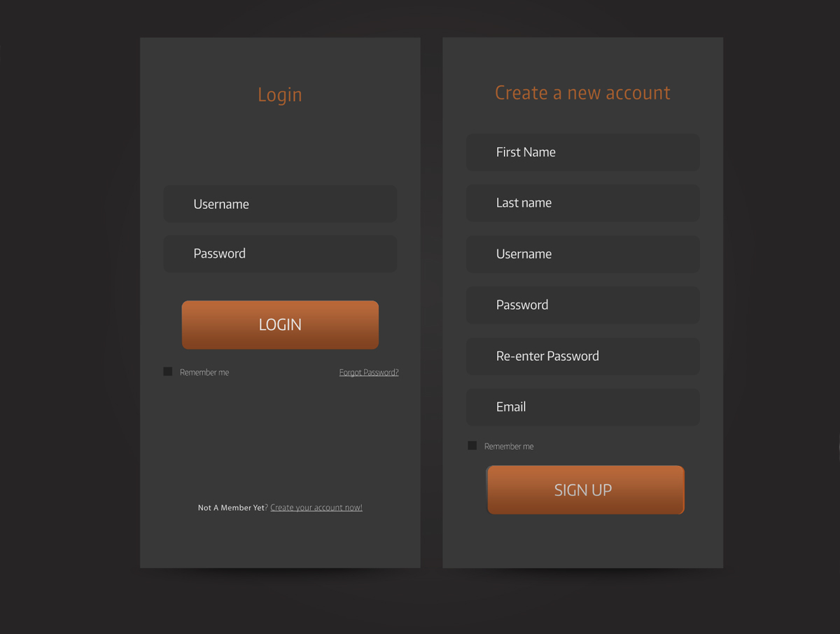
Task: Open the Forgot Password? link
Action: 369,373
